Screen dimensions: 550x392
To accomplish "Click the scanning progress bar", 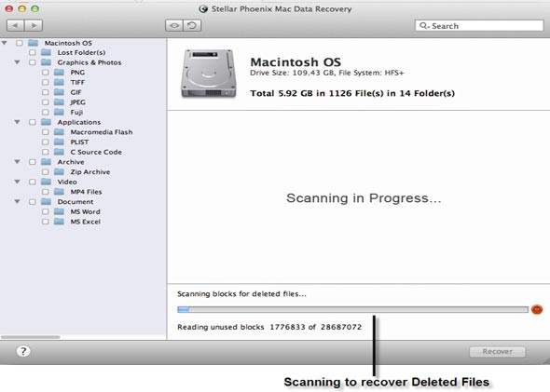I will 352,309.
